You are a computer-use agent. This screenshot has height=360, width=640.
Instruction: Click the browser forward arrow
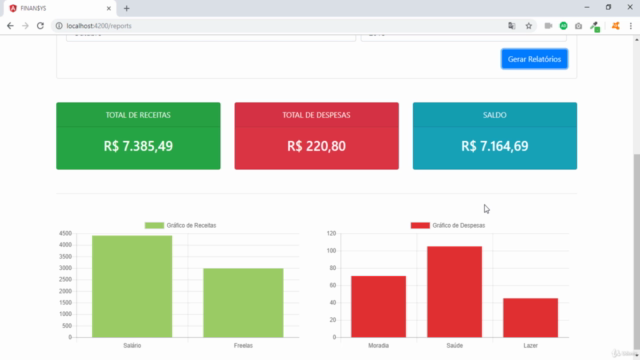(x=25, y=26)
